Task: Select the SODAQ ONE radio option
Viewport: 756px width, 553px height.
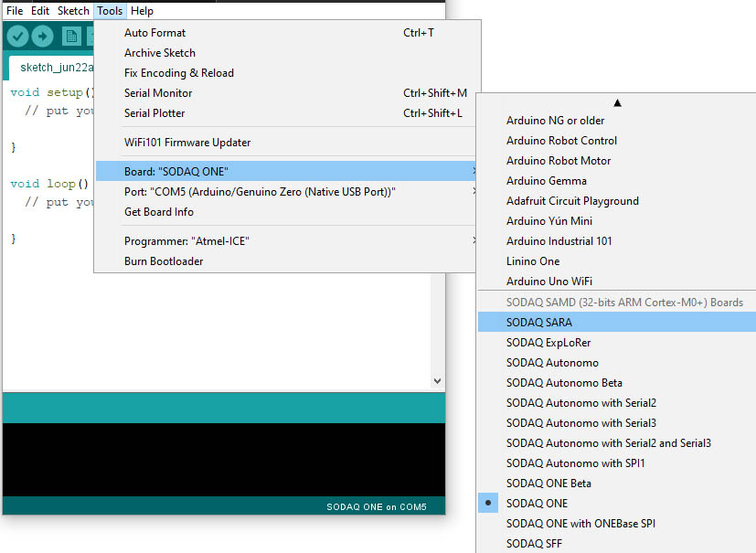Action: (x=537, y=504)
